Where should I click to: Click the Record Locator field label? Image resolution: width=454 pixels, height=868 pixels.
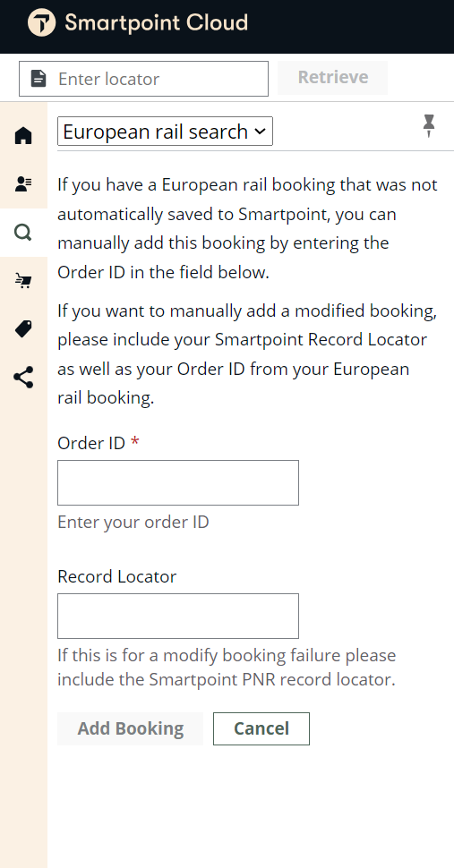pos(116,576)
